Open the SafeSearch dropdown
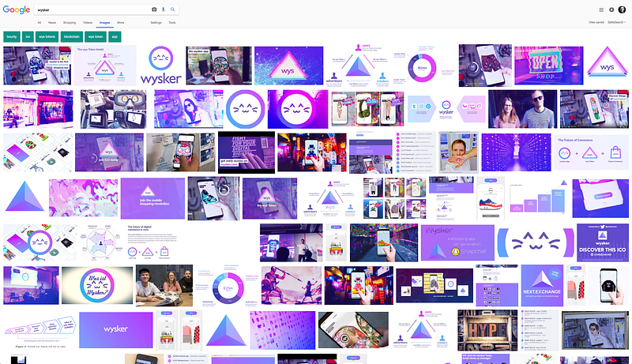Image resolution: width=632 pixels, height=364 pixels. tap(617, 23)
